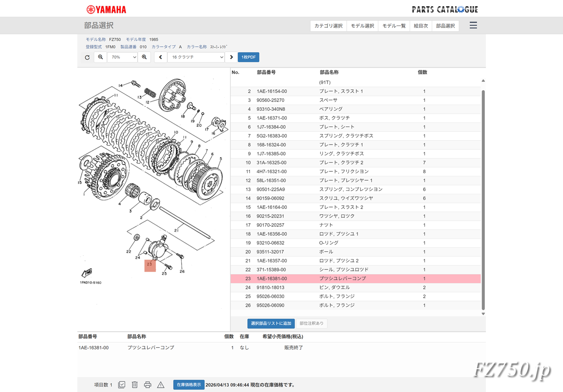Click the 在庫価格表示 button
The height and width of the screenshot is (392, 563).
pyautogui.click(x=189, y=385)
